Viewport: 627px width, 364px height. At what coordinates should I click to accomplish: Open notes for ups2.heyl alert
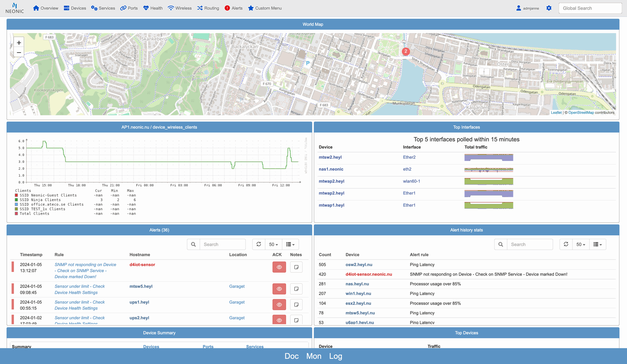[x=296, y=320]
